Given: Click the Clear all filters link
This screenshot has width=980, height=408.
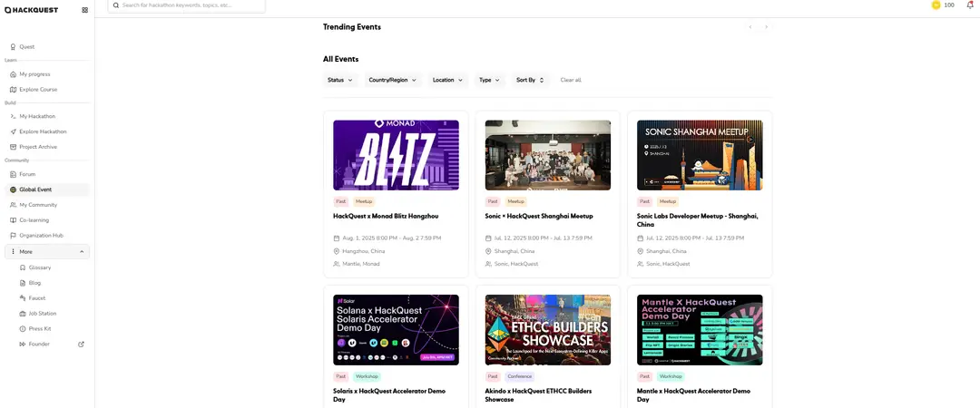Looking at the screenshot, I should tap(571, 80).
